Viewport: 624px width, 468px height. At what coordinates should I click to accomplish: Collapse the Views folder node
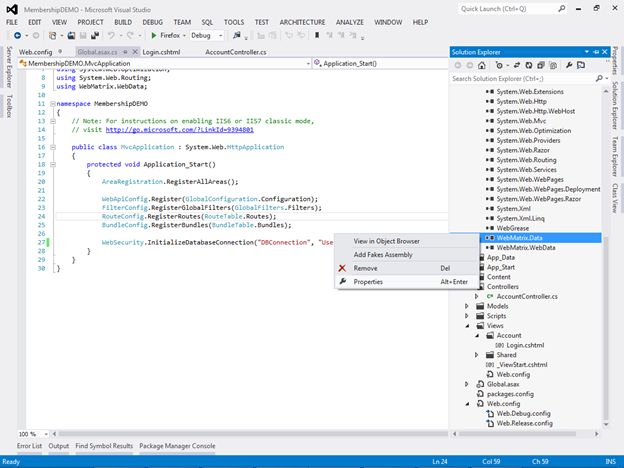[467, 325]
